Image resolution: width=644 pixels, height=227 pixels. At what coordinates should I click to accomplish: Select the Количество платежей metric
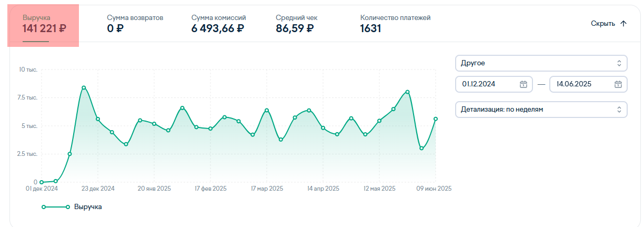395,24
